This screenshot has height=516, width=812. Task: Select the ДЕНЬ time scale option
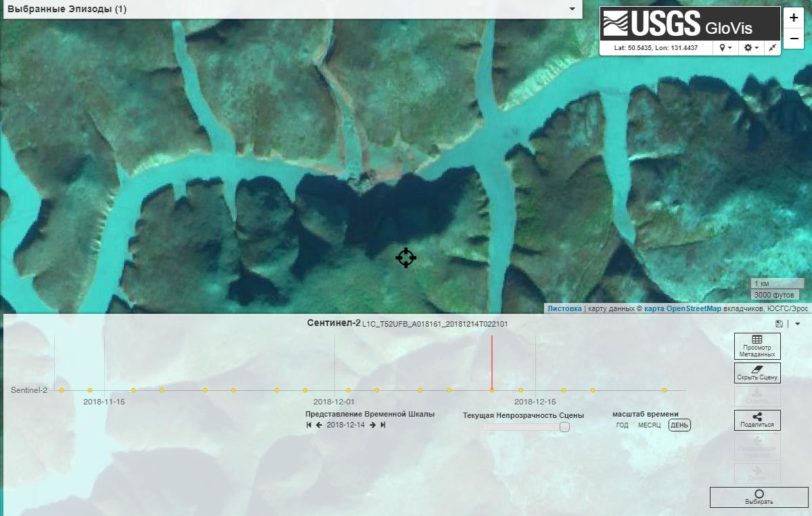tap(679, 425)
